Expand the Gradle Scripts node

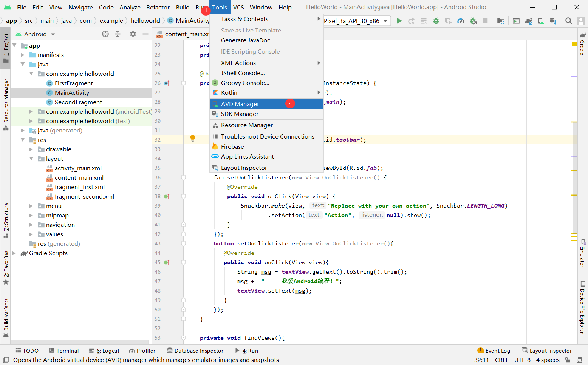(14, 253)
